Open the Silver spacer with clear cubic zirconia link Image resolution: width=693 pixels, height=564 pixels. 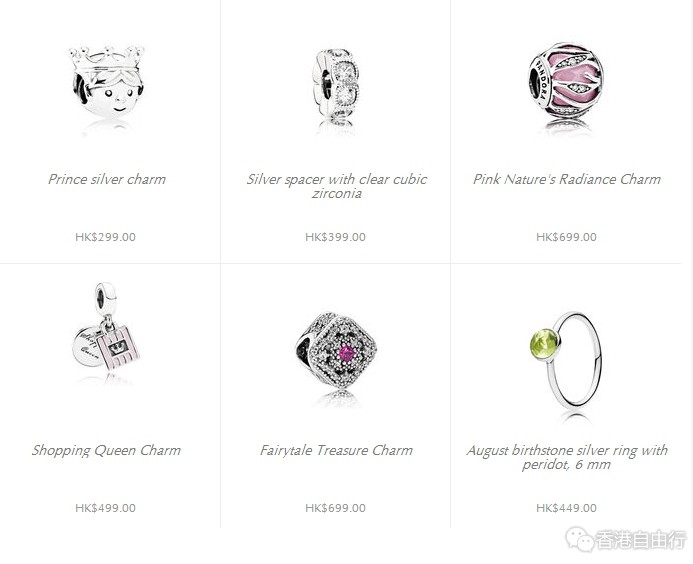(x=336, y=186)
